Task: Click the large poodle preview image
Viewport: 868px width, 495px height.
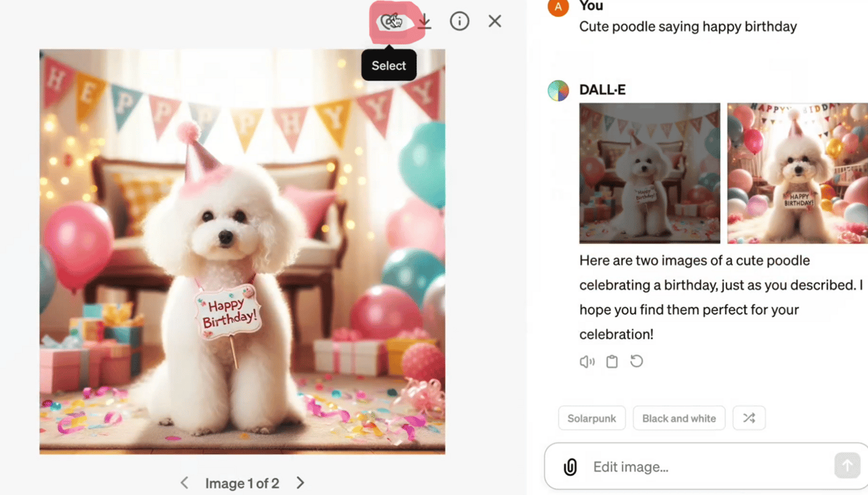Action: pyautogui.click(x=242, y=252)
